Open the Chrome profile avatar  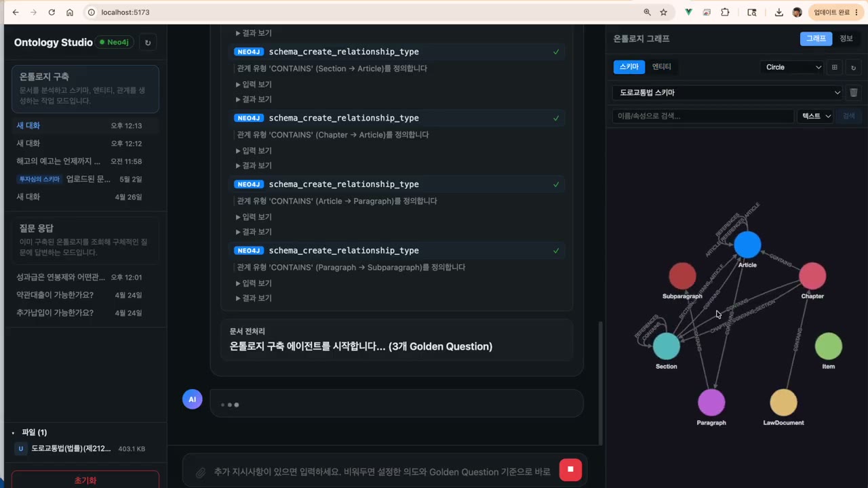coord(797,12)
